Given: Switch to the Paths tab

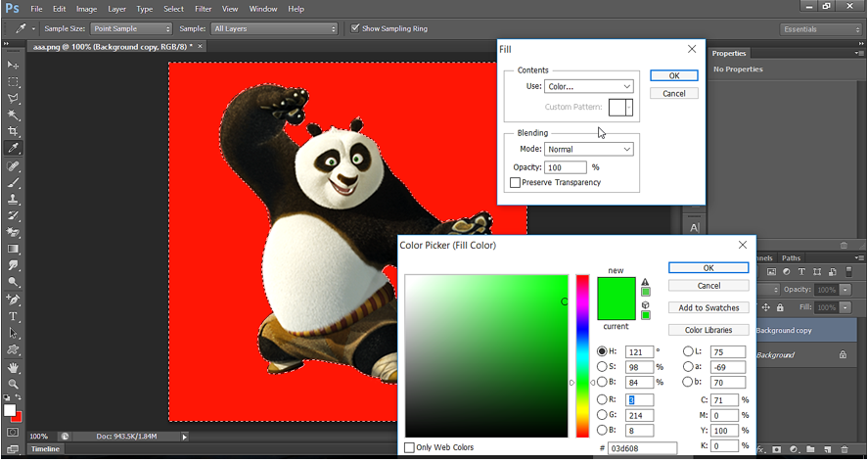Looking at the screenshot, I should tap(791, 257).
